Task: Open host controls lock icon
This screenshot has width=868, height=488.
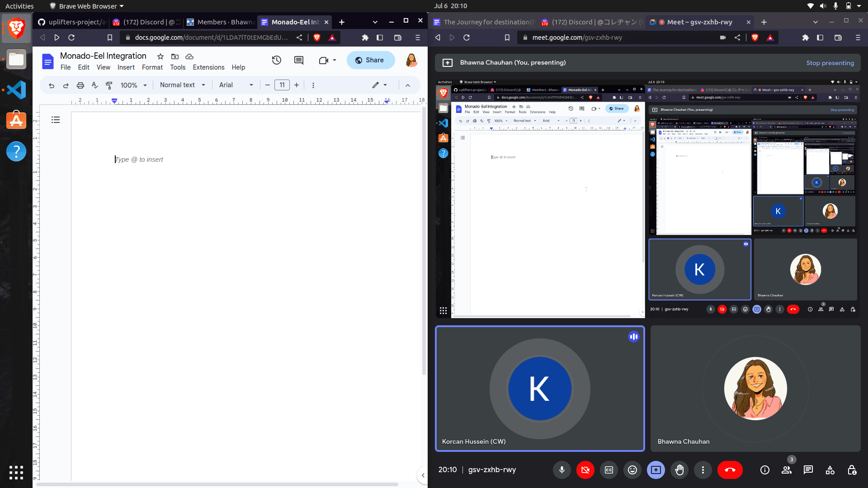Action: (x=852, y=470)
